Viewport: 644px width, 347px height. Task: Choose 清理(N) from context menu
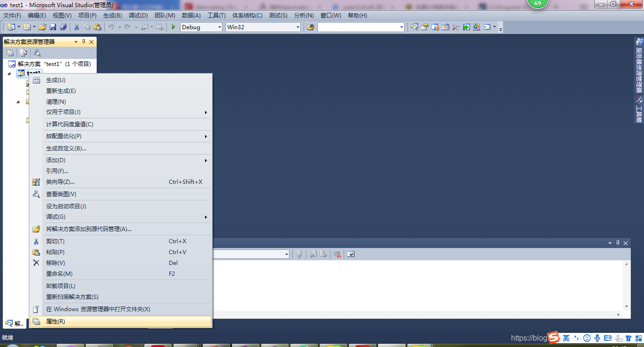click(121, 102)
